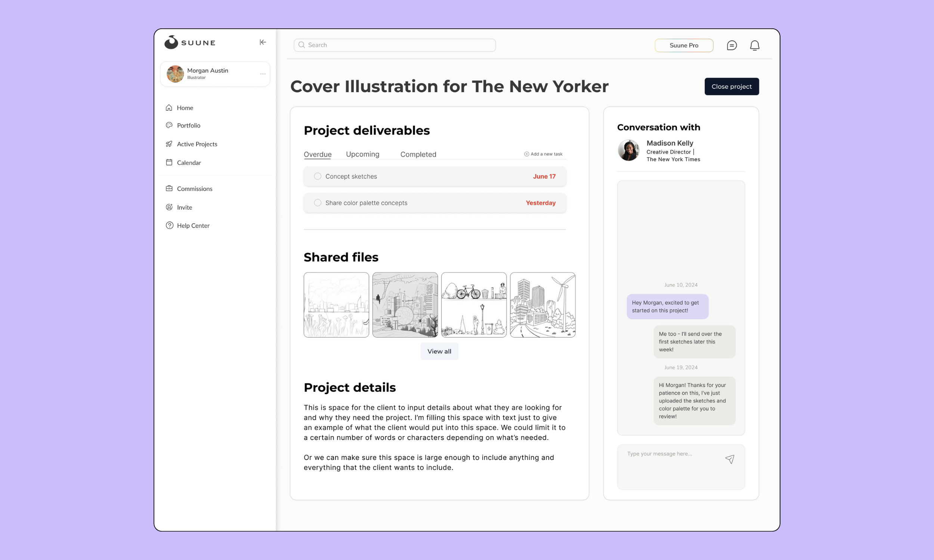Screen dimensions: 934x560
Task: Click the Invite person icon
Action: pos(169,207)
